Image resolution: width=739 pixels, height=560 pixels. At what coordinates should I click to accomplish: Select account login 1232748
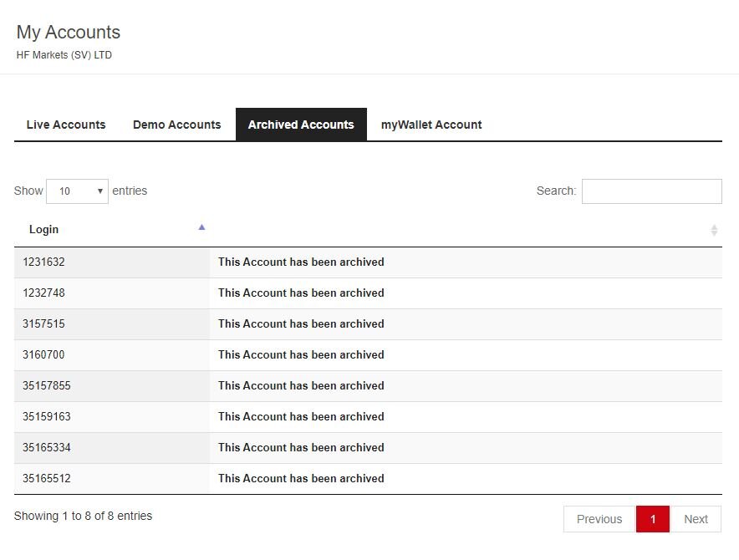pyautogui.click(x=43, y=293)
